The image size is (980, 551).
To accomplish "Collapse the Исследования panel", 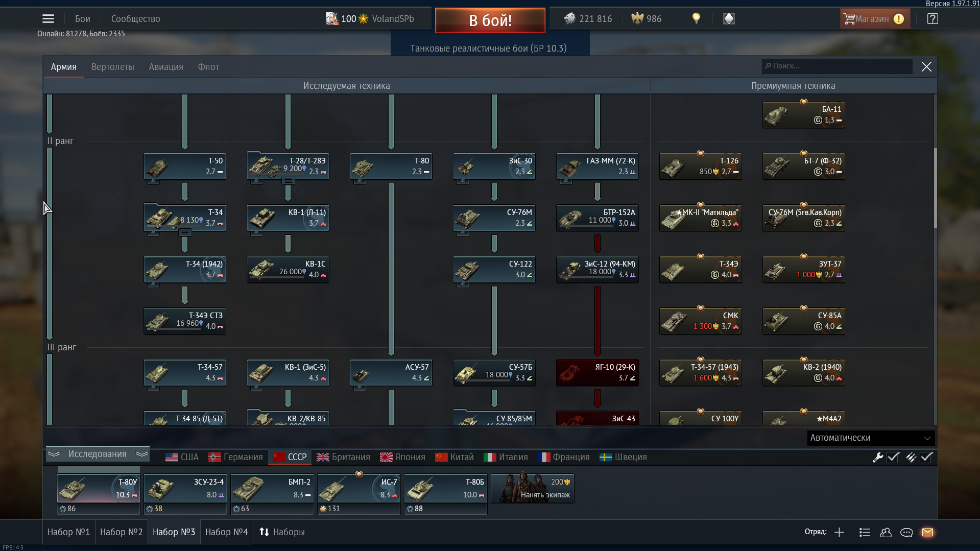I will [98, 454].
